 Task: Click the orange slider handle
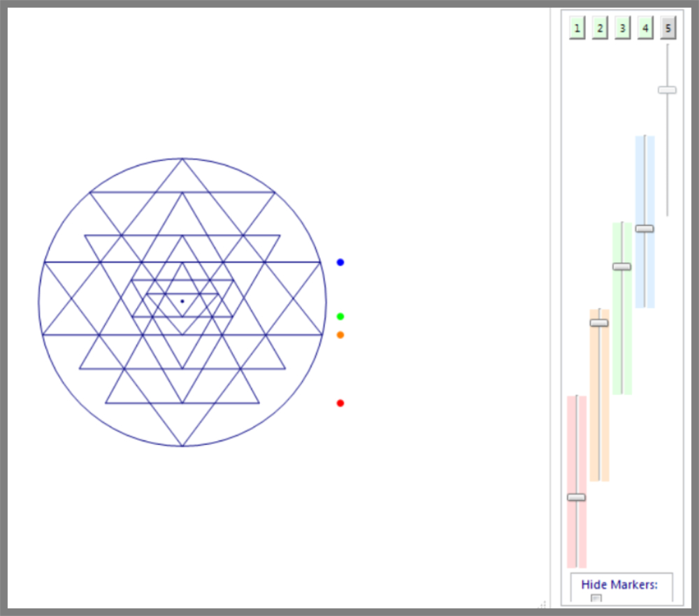coord(599,323)
